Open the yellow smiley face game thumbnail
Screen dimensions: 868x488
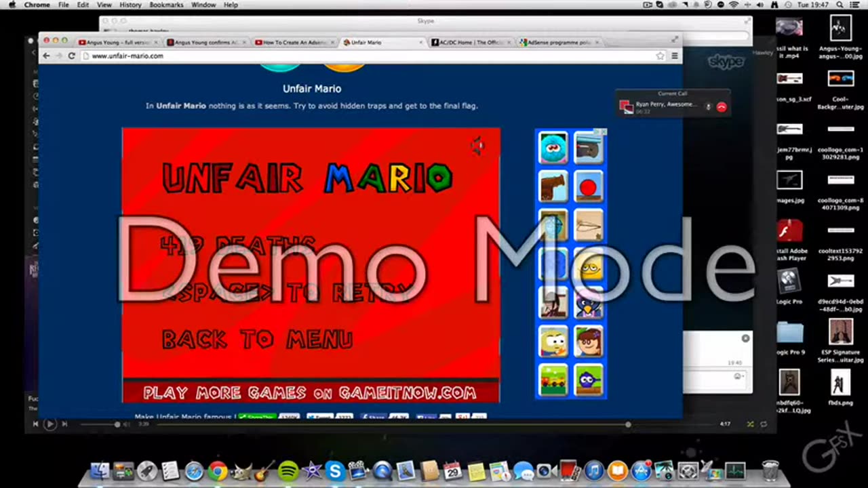point(588,264)
